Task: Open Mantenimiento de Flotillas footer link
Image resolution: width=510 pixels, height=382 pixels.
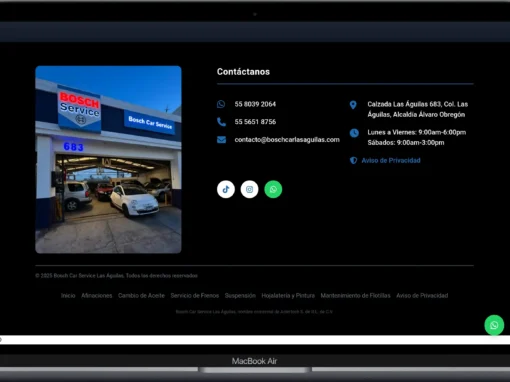Action: [355, 296]
